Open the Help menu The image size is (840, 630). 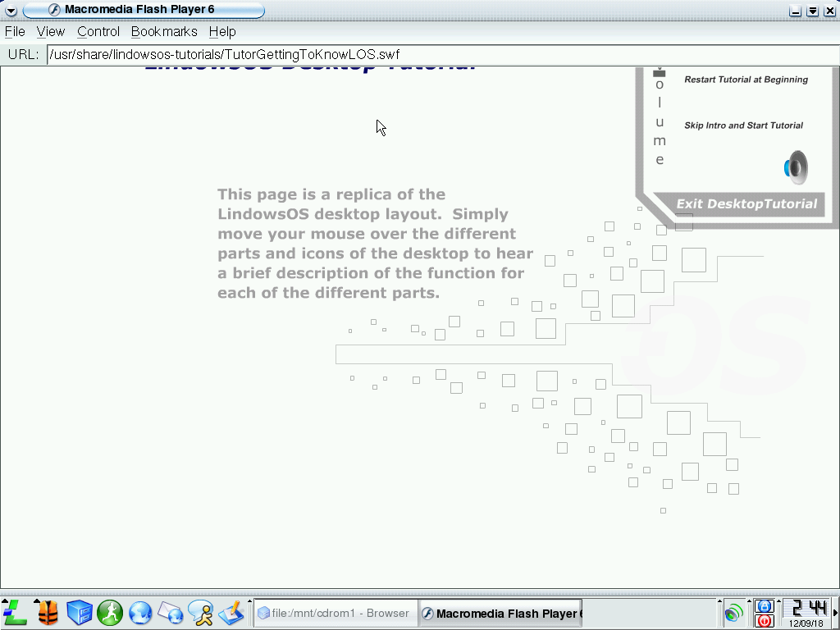pos(222,32)
